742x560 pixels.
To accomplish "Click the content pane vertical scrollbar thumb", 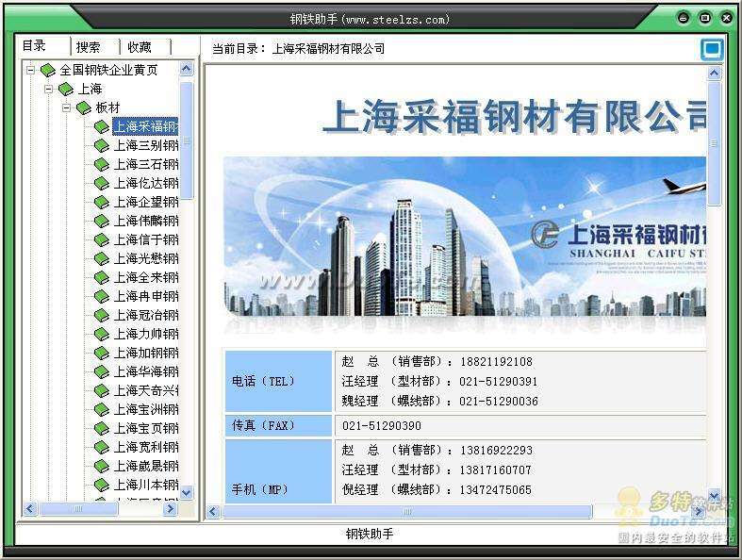I will point(714,143).
